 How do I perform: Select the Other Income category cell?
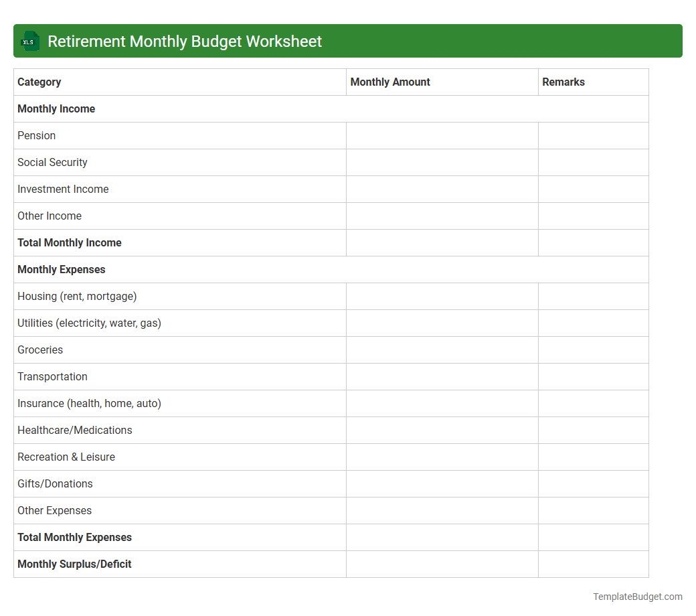click(50, 216)
